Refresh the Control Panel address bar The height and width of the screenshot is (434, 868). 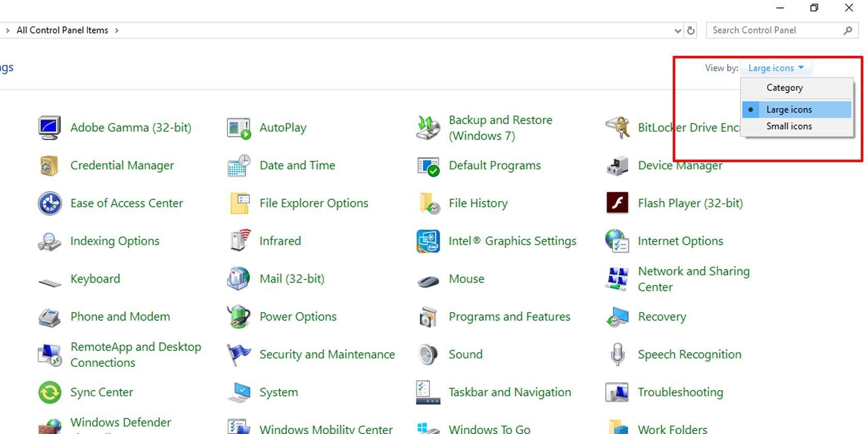[691, 30]
